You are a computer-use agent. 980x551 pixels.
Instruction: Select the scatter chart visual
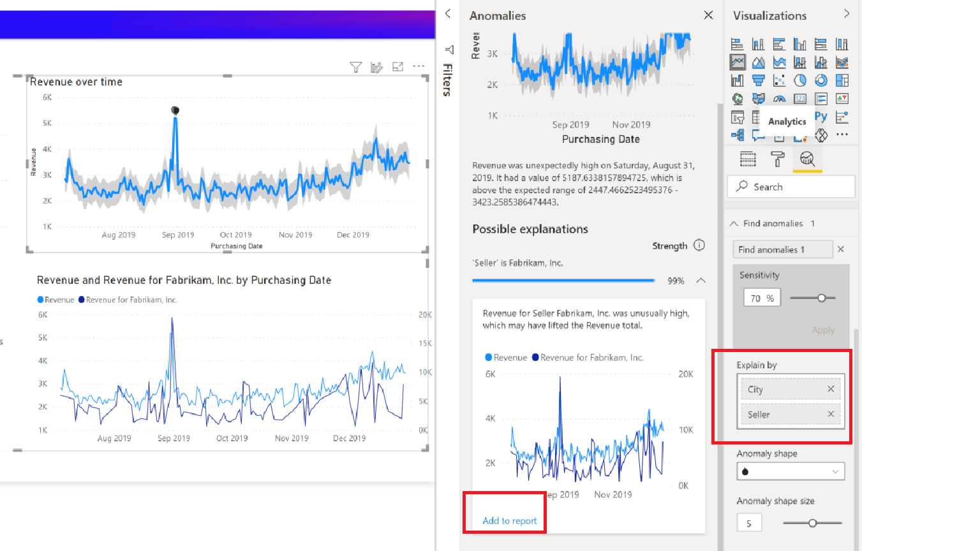click(x=779, y=80)
